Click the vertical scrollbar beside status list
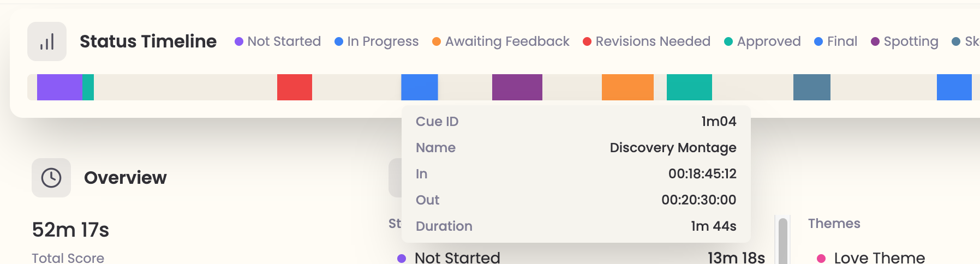The width and height of the screenshot is (980, 264). coord(783,240)
